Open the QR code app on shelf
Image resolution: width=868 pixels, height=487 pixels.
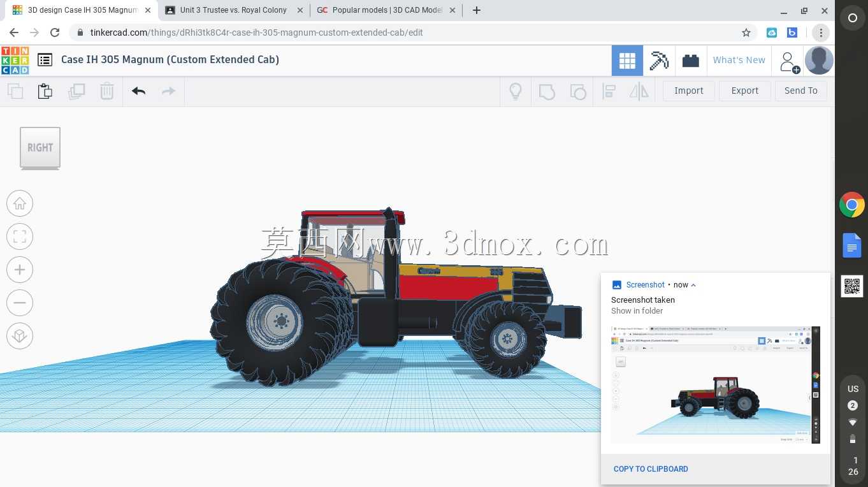tap(852, 286)
